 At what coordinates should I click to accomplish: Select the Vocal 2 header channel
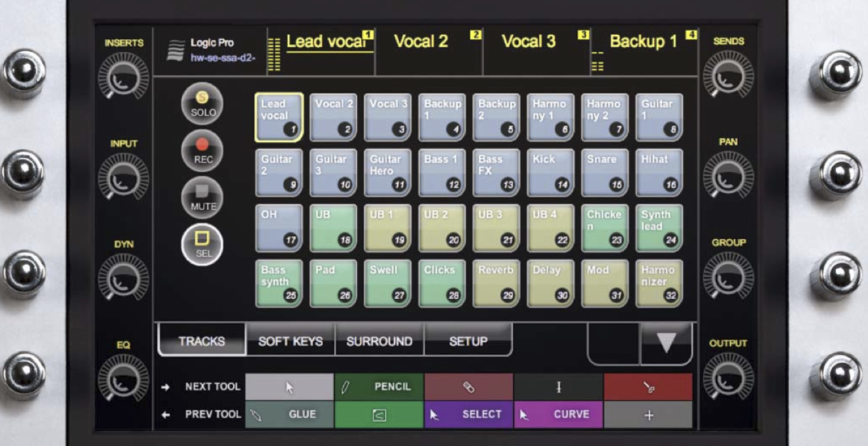(429, 51)
